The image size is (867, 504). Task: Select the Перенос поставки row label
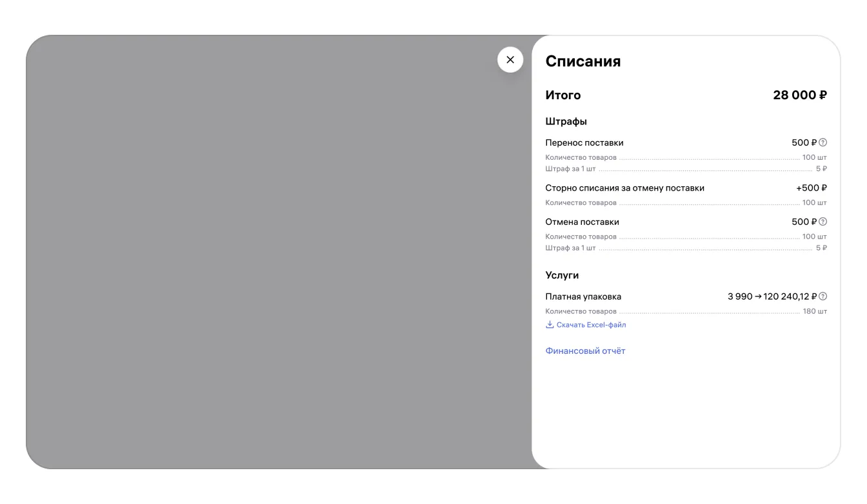click(584, 143)
